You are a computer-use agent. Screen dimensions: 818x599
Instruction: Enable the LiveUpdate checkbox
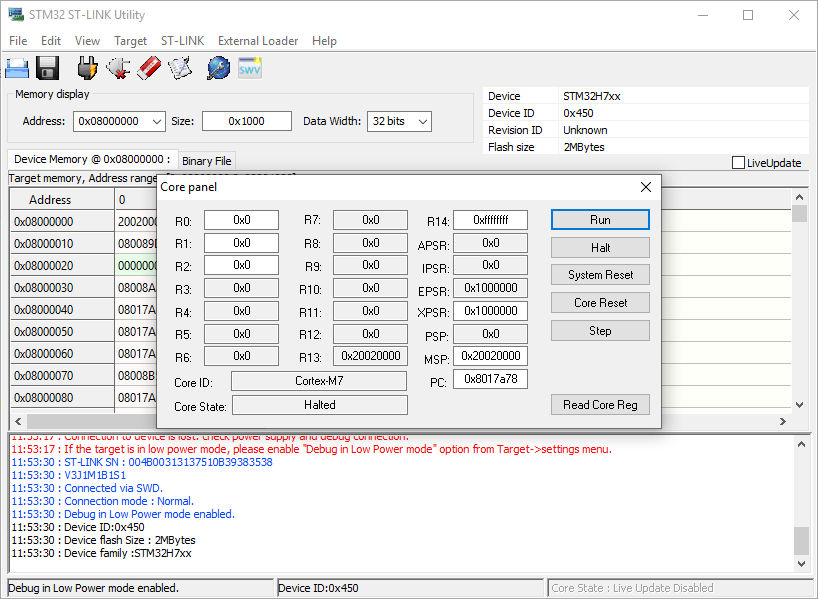click(x=738, y=163)
